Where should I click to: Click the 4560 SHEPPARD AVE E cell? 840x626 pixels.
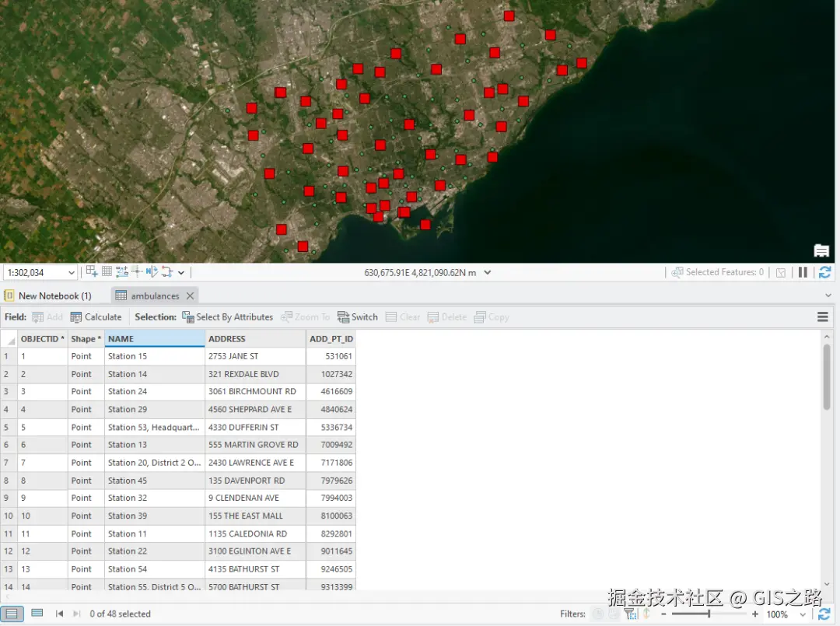[x=256, y=409]
